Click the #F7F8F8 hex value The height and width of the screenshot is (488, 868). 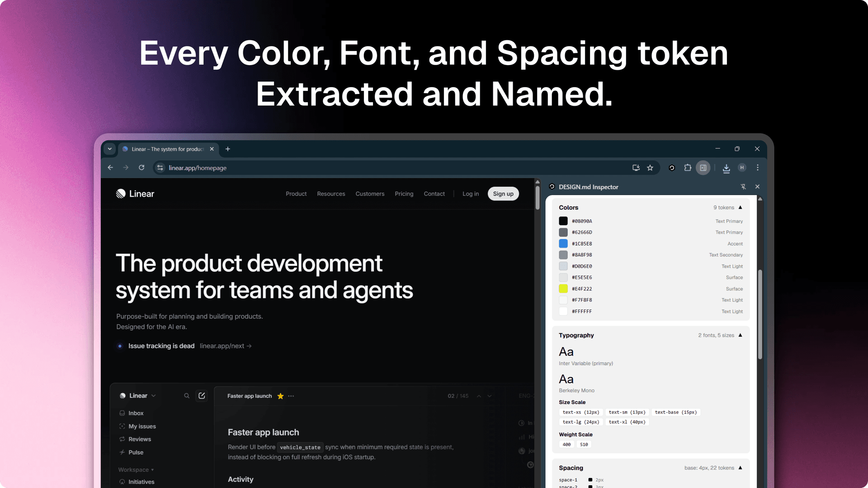582,300
